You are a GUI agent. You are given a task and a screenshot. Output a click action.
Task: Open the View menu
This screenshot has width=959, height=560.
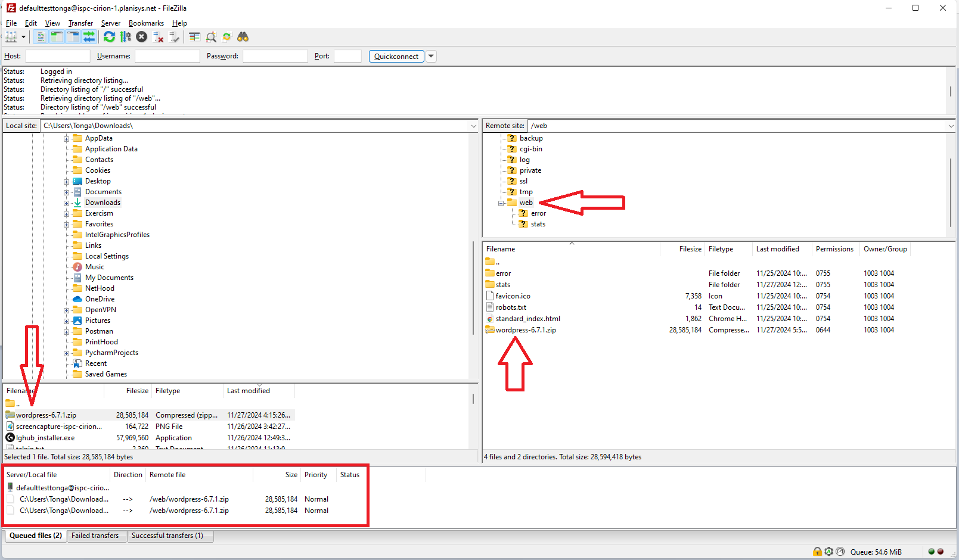point(52,23)
